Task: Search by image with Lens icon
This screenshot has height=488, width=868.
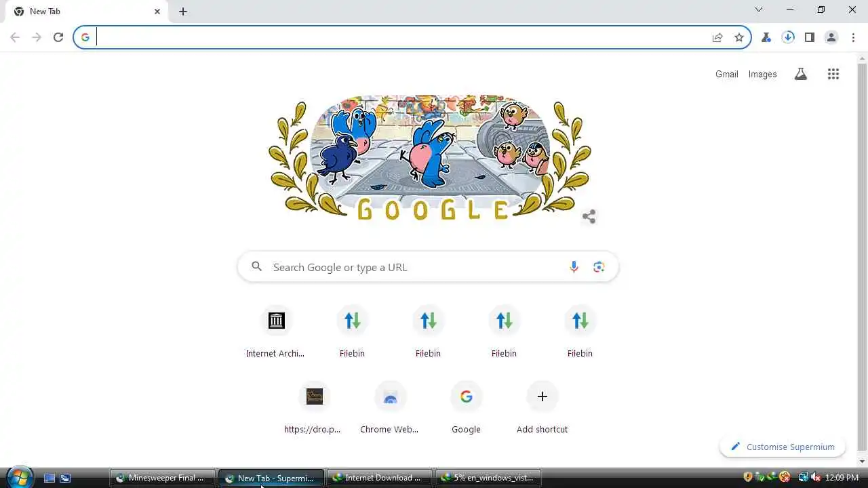Action: click(599, 267)
